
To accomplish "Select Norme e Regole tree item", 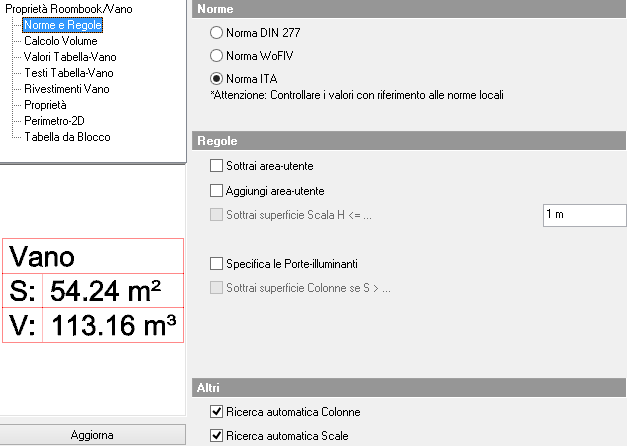I will click(63, 25).
